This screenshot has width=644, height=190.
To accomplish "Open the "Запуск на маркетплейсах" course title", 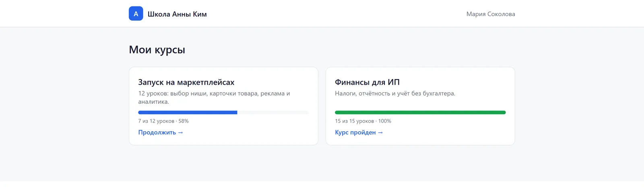I will 186,82.
